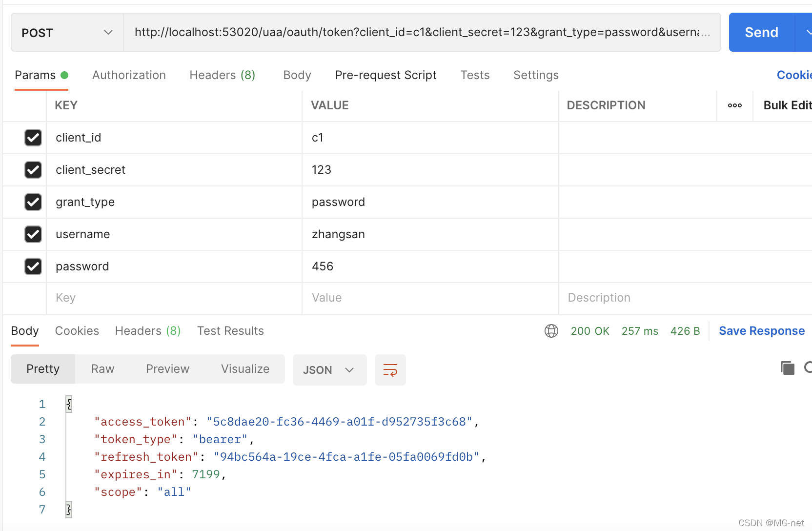The width and height of the screenshot is (812, 531).
Task: Click Save Response
Action: pos(762,331)
